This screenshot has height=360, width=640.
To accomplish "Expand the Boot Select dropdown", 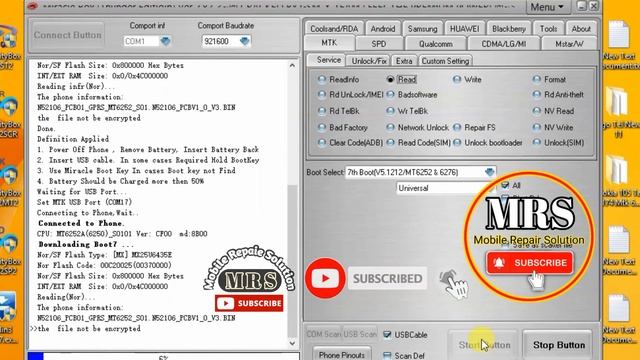I will [x=490, y=172].
